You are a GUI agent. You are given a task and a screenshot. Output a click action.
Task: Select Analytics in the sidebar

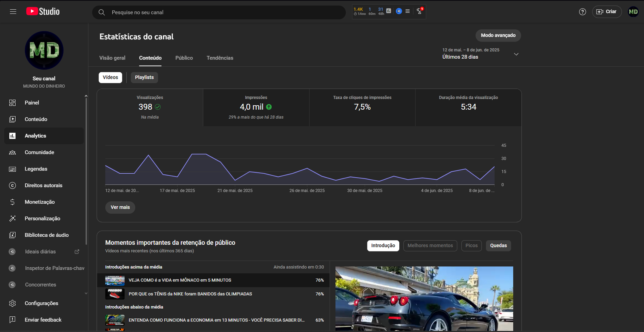tap(44, 136)
